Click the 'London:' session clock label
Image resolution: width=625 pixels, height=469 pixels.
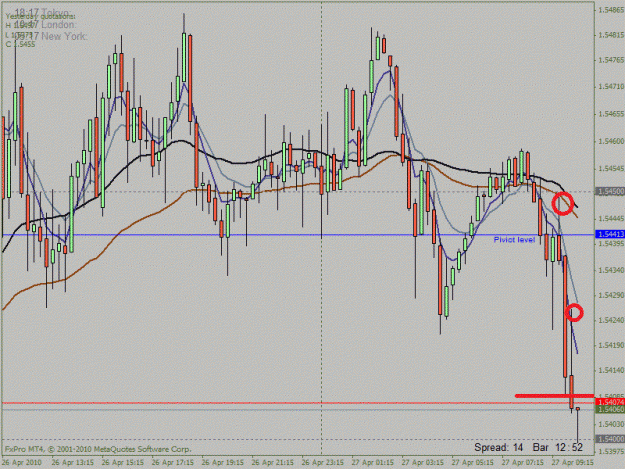point(59,25)
